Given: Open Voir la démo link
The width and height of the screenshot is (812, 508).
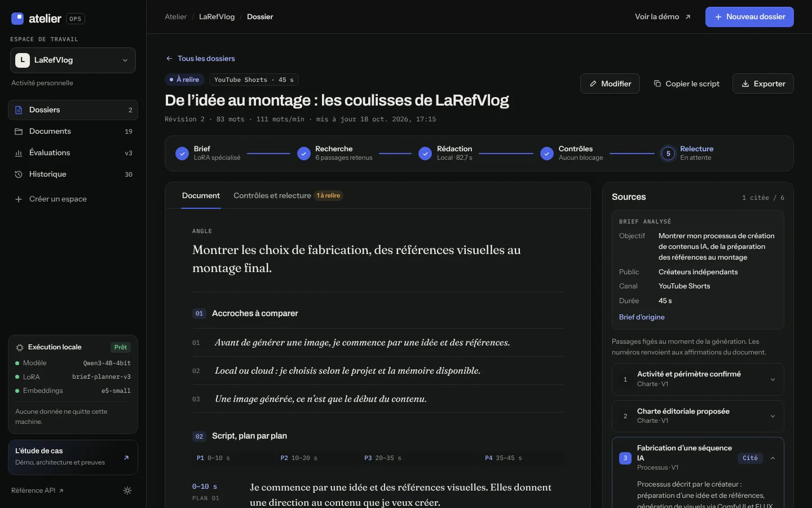Looking at the screenshot, I should coord(663,17).
